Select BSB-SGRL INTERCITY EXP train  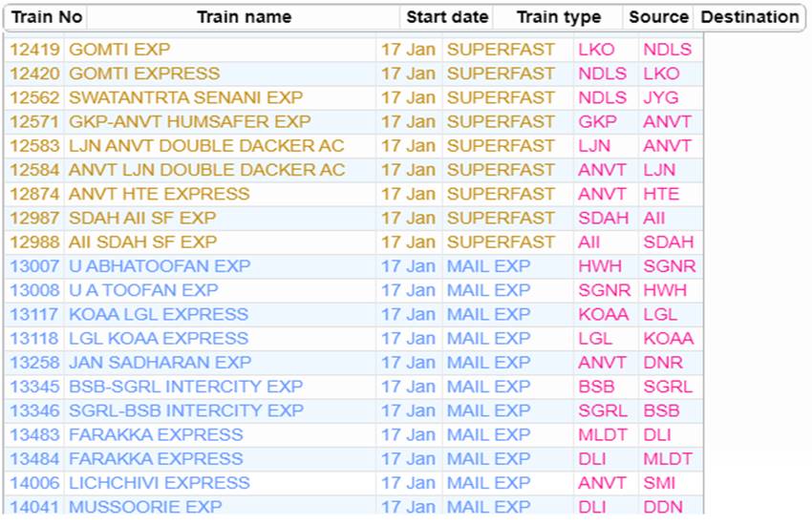[x=185, y=387]
